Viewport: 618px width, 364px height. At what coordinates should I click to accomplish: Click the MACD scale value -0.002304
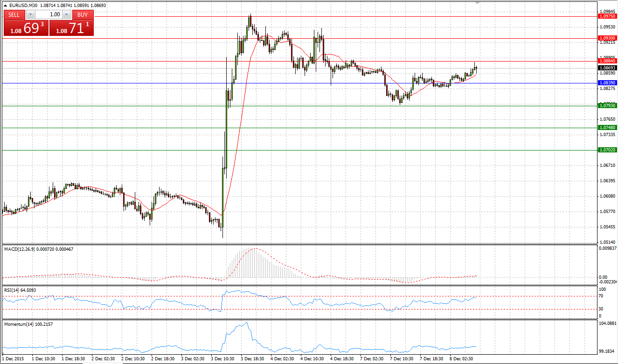click(608, 282)
